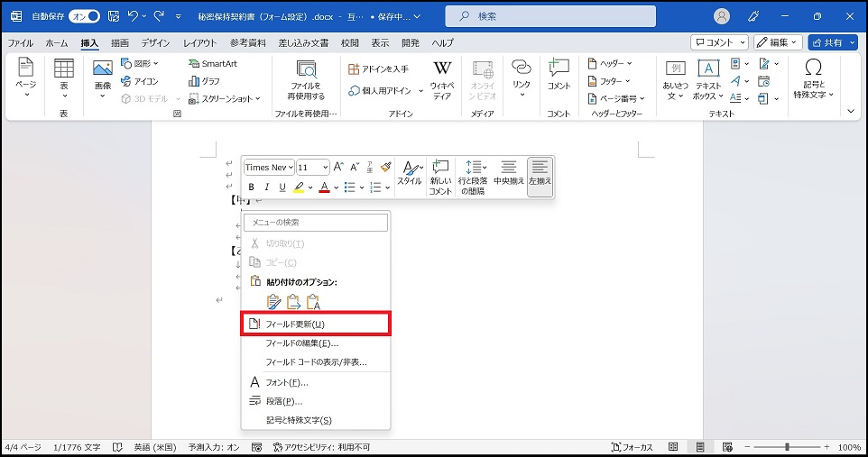Viewport: 868px width, 457px height.
Task: Open the mini toolbar font name box
Action: coord(269,167)
